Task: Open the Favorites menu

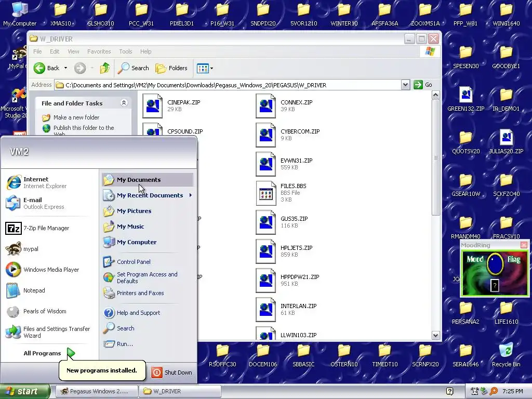Action: tap(99, 51)
